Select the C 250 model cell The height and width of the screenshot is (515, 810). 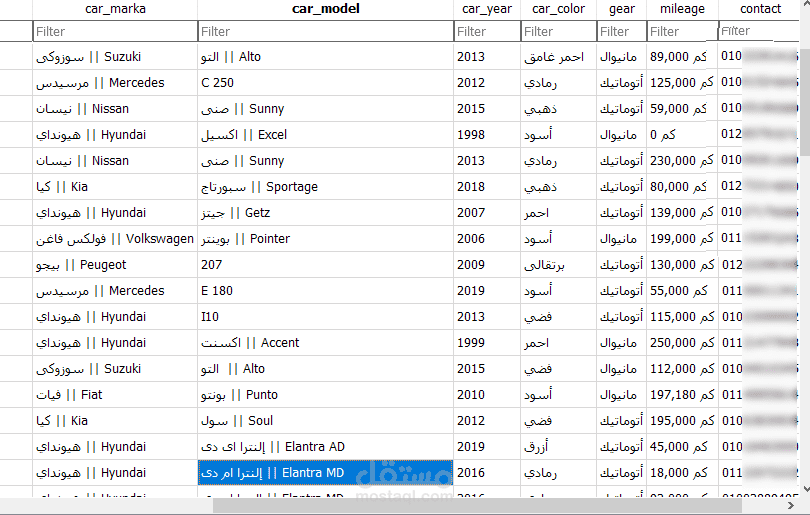tap(325, 83)
